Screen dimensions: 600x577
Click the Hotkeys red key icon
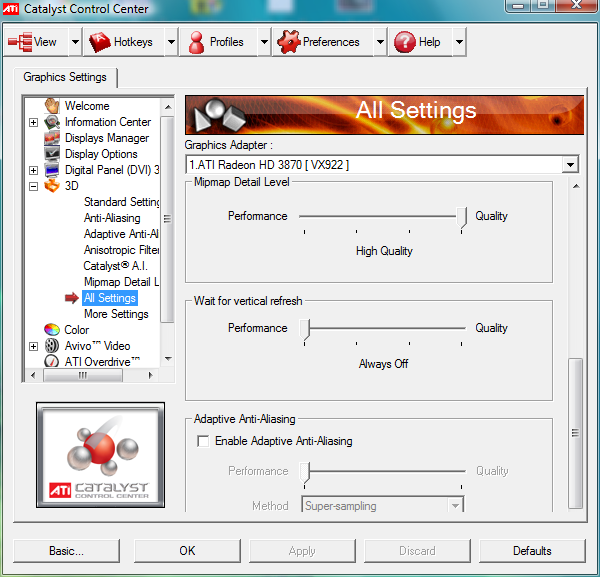99,42
